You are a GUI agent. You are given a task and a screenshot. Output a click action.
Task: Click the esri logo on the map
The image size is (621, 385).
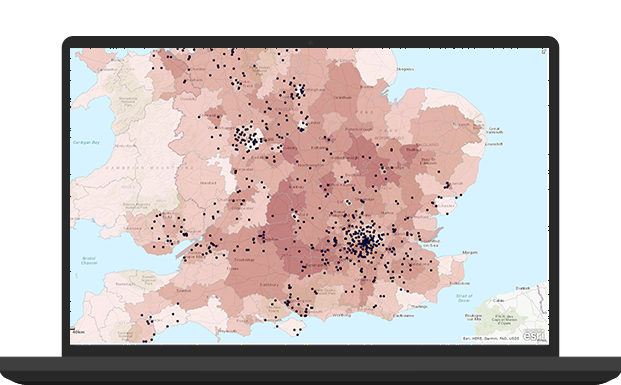[534, 335]
